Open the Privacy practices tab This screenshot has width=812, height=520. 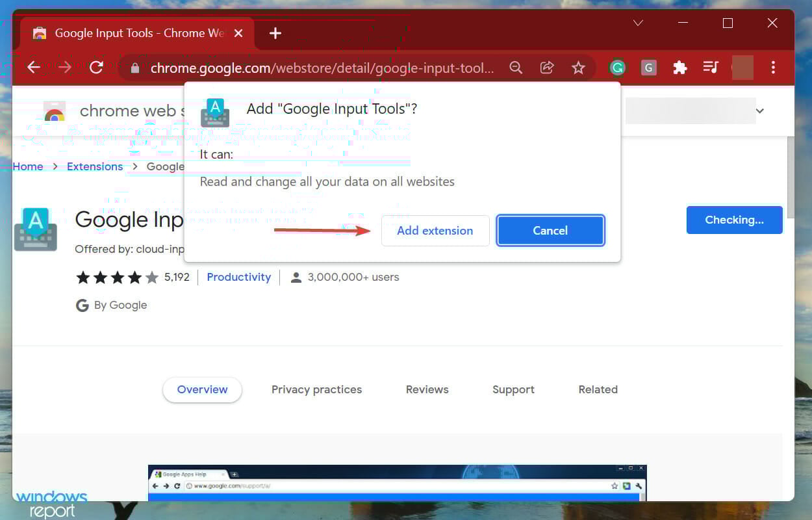(x=316, y=389)
